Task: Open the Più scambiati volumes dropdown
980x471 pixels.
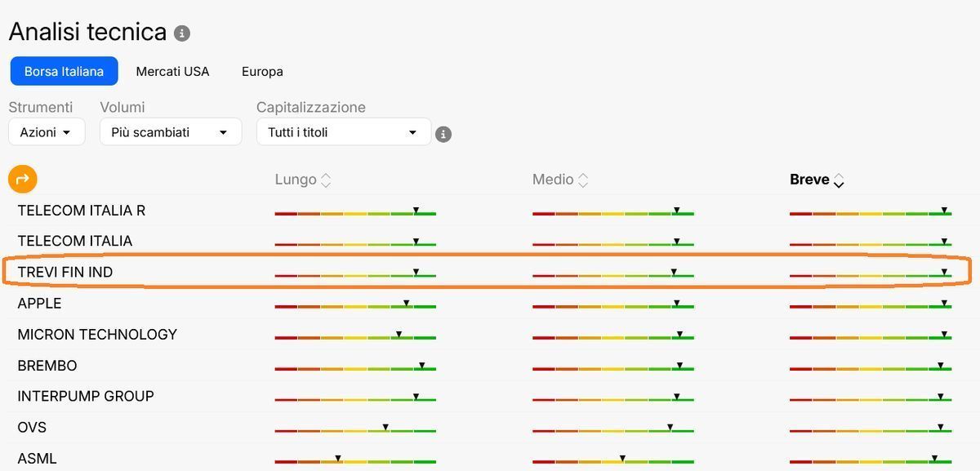Action: point(171,132)
